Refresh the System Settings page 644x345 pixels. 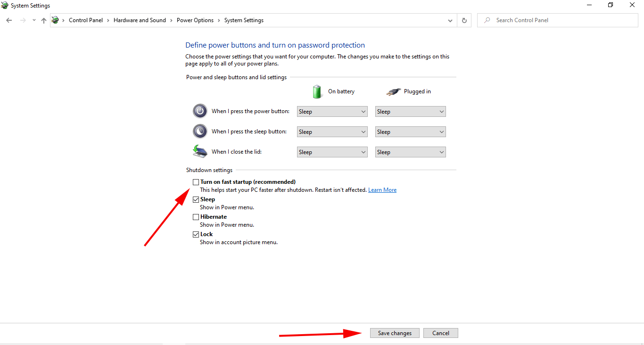tap(464, 20)
